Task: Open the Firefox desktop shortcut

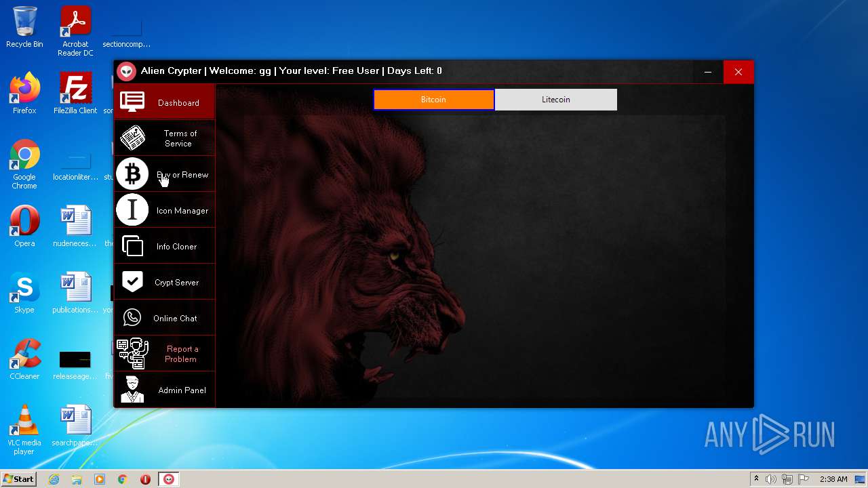Action: click(24, 94)
